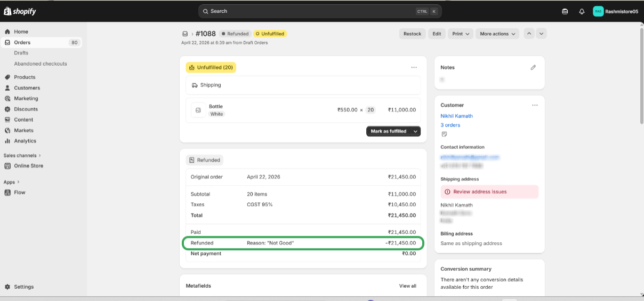Select Analytics in the left navigation
Image resolution: width=644 pixels, height=301 pixels.
[x=25, y=141]
